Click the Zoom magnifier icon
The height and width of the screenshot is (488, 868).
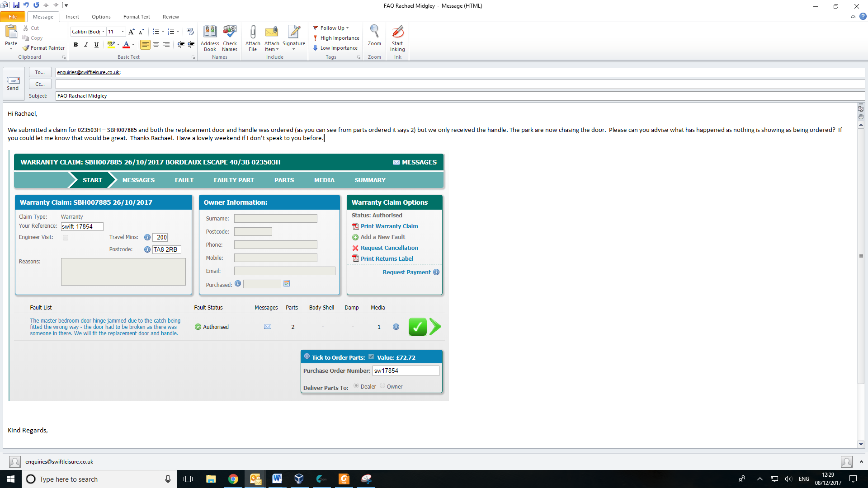[x=374, y=32]
